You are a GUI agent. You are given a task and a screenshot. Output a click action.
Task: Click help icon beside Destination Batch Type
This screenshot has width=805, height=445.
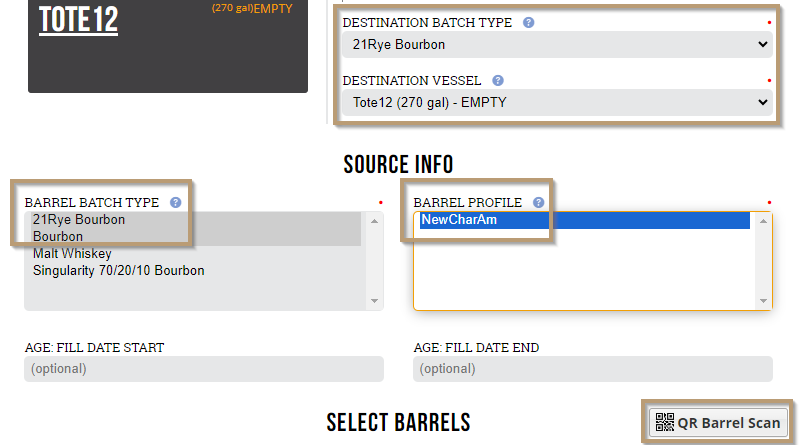click(528, 23)
